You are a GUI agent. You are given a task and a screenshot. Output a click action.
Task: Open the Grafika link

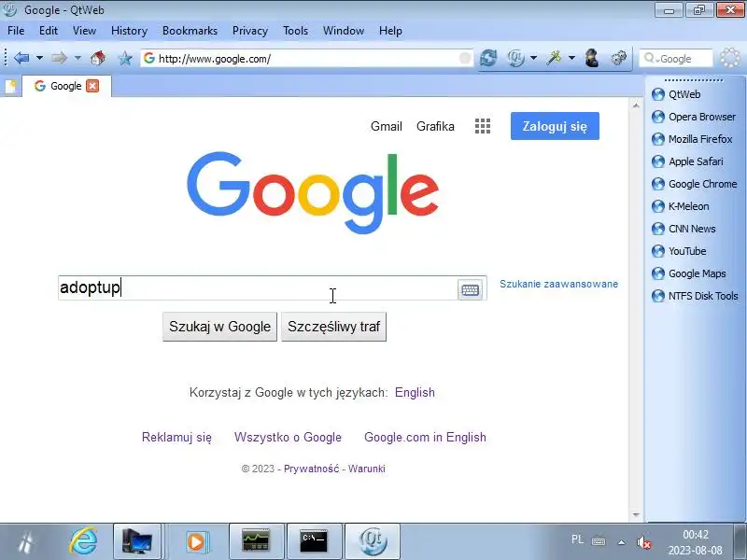435,126
